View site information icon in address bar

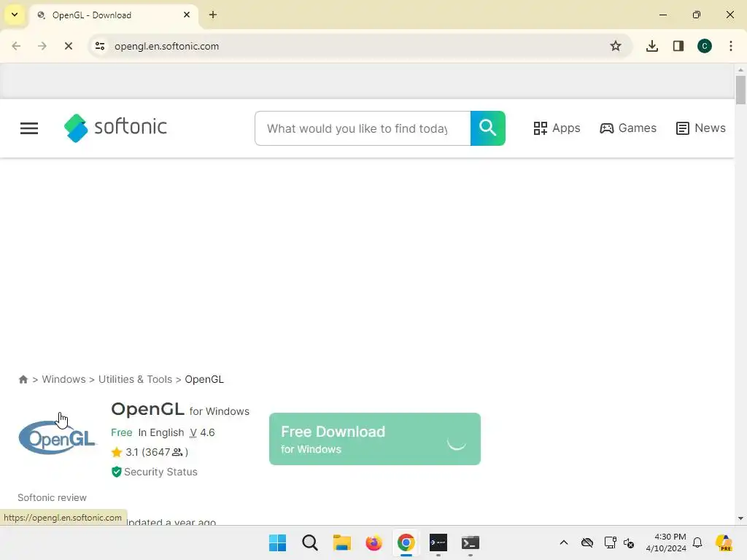(100, 46)
